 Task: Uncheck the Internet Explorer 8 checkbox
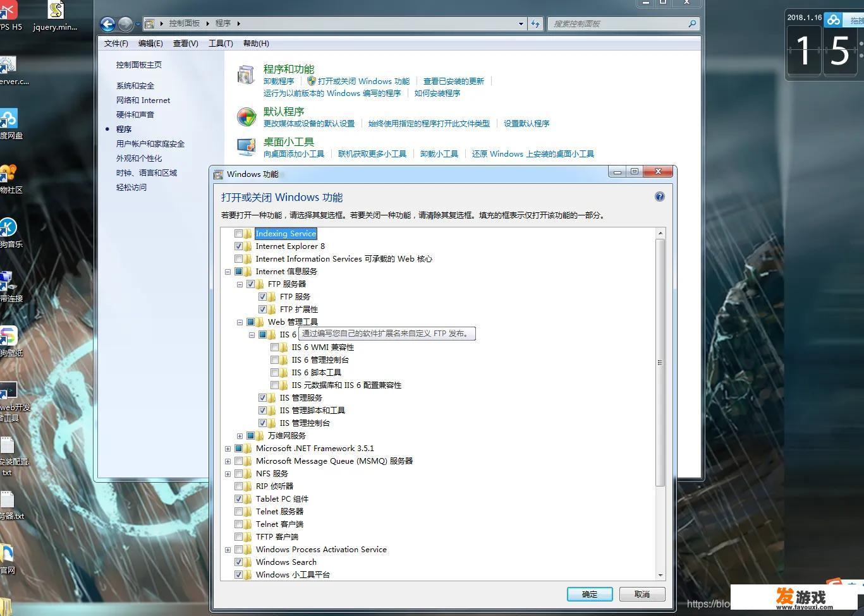coord(238,246)
